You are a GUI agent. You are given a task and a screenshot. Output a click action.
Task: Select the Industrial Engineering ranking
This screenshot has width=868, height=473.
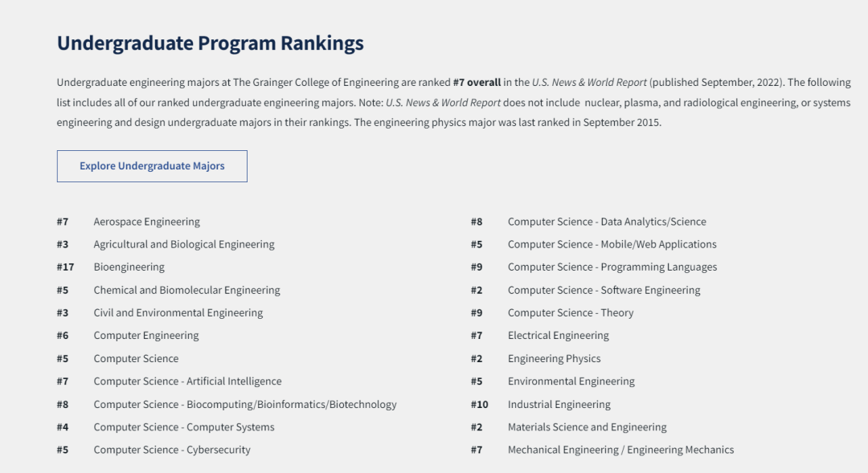[559, 405]
